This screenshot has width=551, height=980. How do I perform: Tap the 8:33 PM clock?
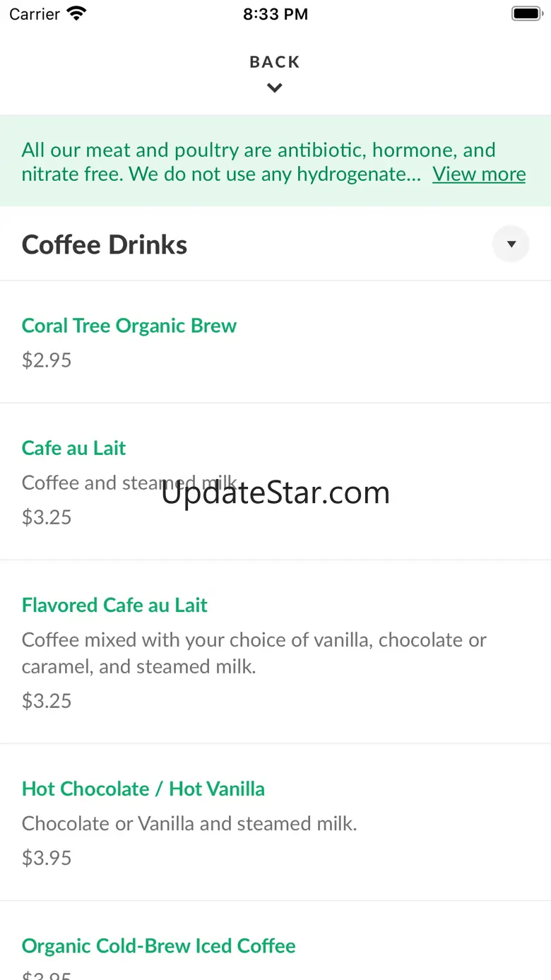275,13
